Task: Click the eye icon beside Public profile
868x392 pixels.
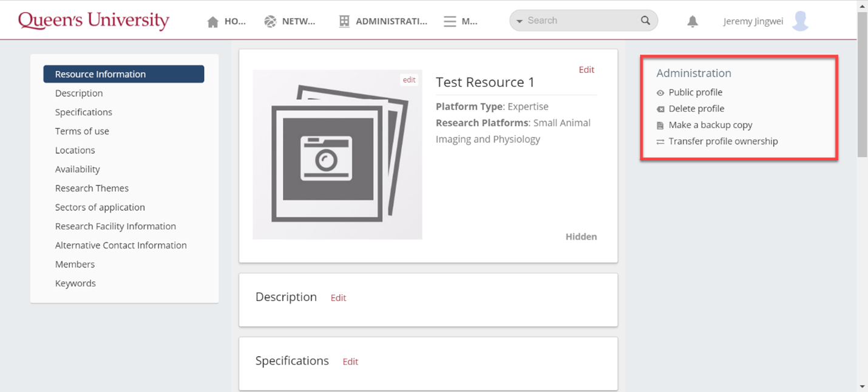Action: coord(660,93)
